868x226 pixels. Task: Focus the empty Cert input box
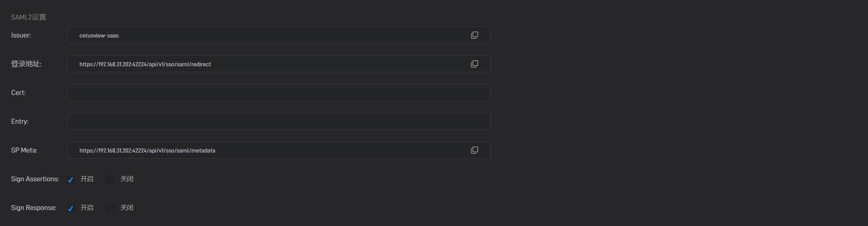[x=278, y=93]
